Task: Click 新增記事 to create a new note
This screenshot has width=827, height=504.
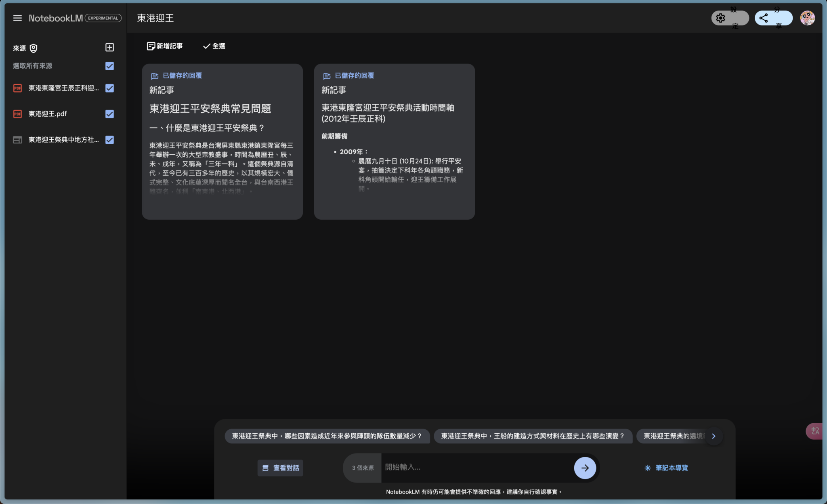Action: point(164,46)
